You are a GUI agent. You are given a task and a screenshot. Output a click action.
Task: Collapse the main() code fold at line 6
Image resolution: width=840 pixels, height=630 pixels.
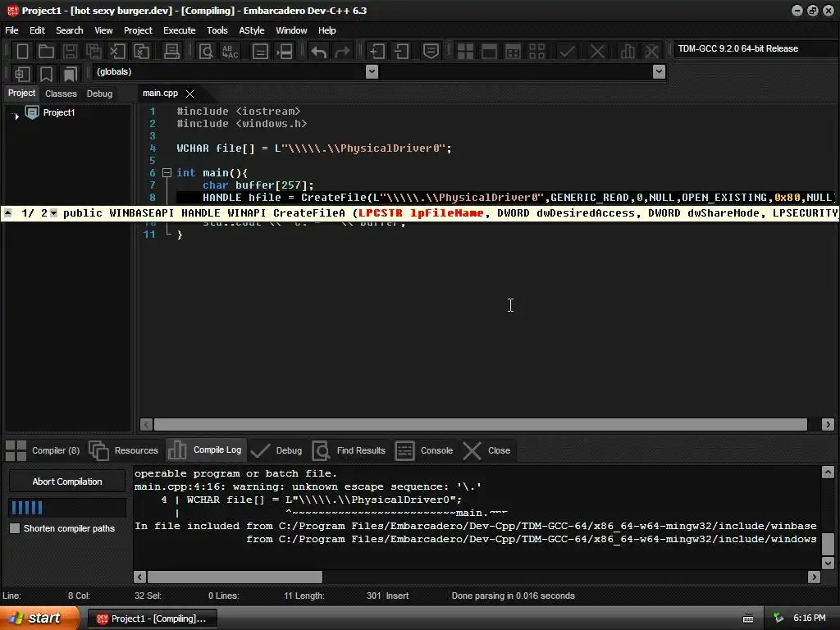167,172
